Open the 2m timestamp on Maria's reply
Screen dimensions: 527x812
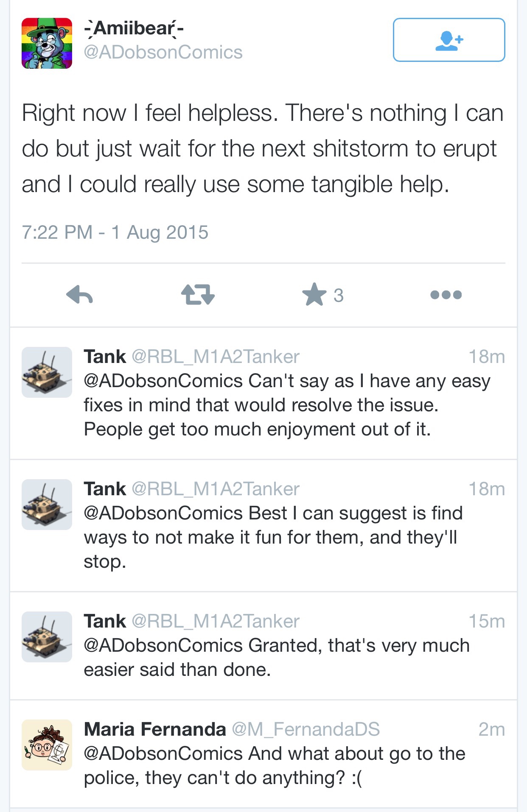pyautogui.click(x=492, y=730)
